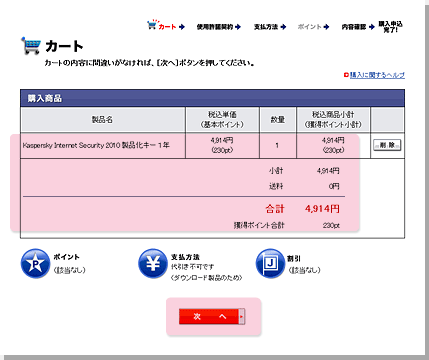Viewport: 429px width, 360px height.
Task: Click the blue J flag 割引 icon
Action: pos(270,263)
